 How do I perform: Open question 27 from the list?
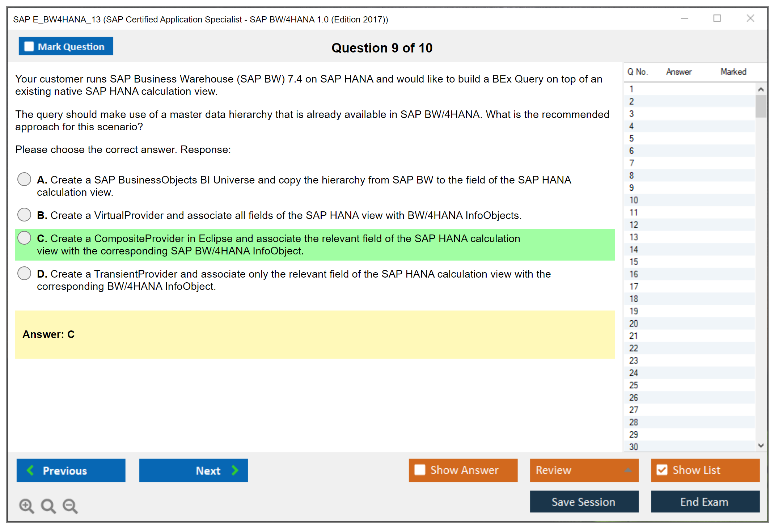pos(634,410)
